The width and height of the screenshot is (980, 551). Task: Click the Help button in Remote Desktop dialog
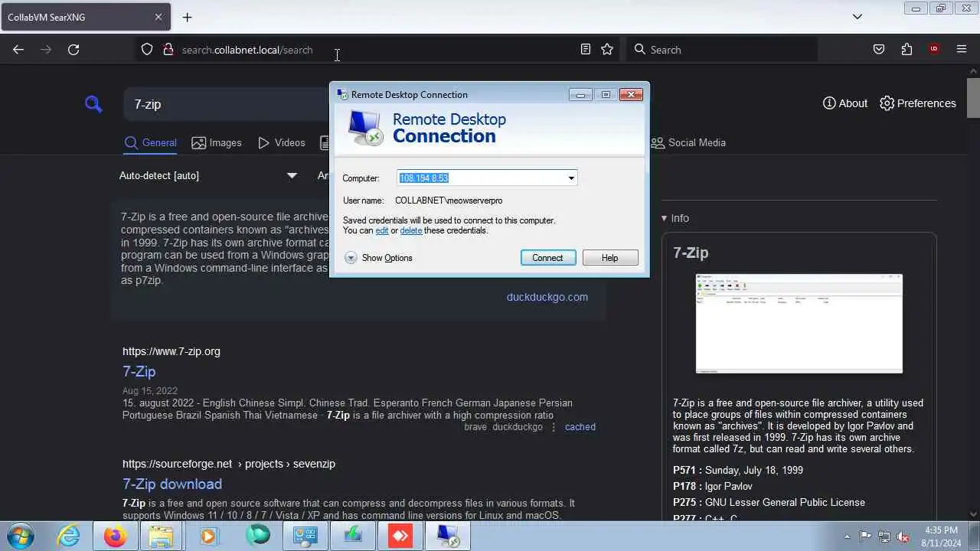(610, 258)
